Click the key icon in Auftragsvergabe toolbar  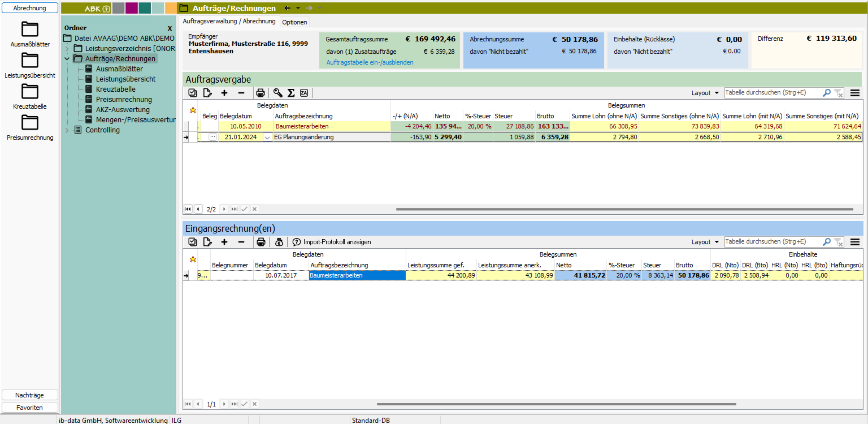[278, 93]
